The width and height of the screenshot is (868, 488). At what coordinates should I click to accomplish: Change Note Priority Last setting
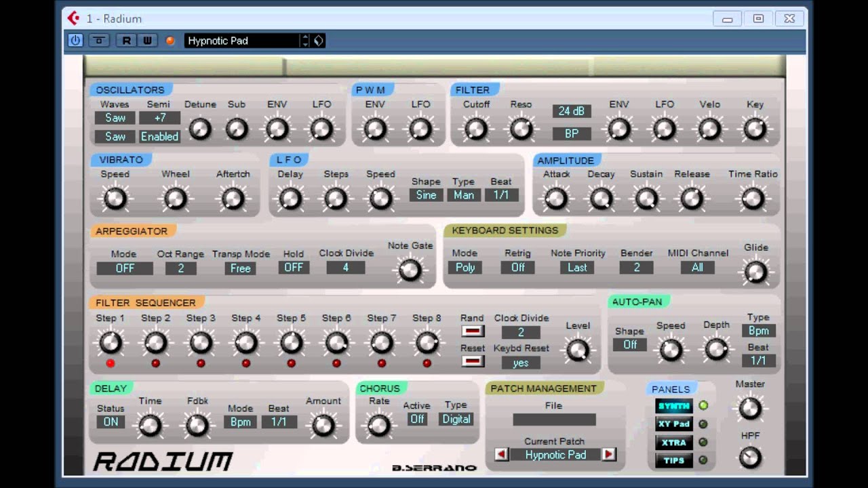578,268
